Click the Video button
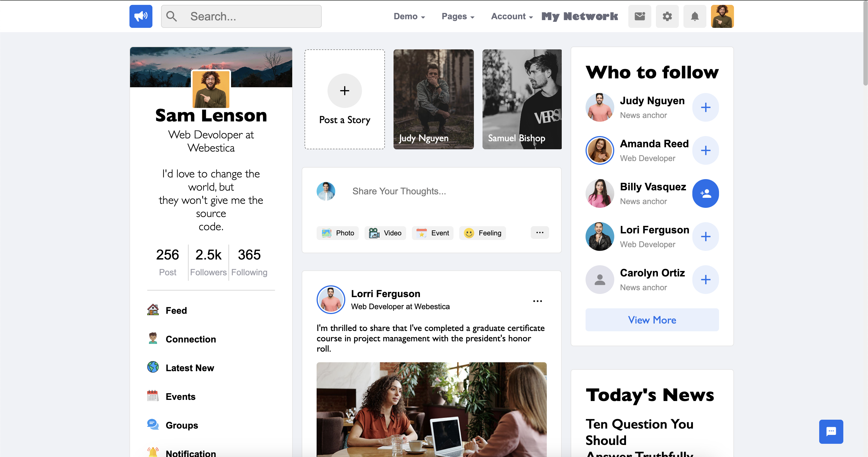Viewport: 868px width, 457px height. point(385,233)
